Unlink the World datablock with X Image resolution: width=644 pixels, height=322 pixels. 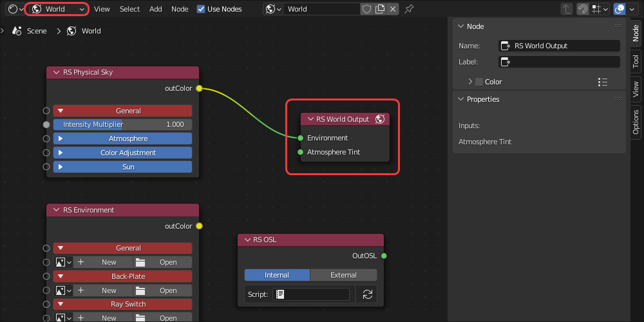tap(393, 9)
